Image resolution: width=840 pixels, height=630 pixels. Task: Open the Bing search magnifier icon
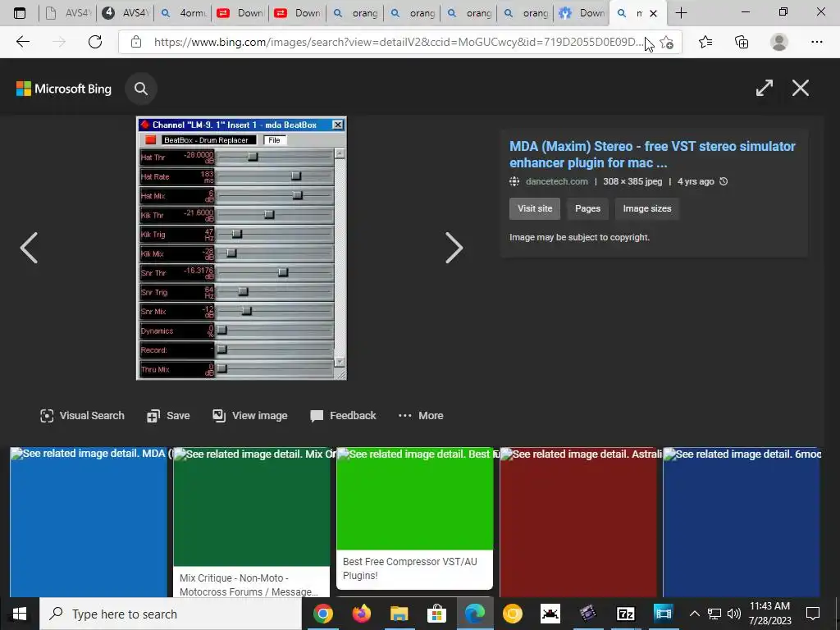coord(141,89)
